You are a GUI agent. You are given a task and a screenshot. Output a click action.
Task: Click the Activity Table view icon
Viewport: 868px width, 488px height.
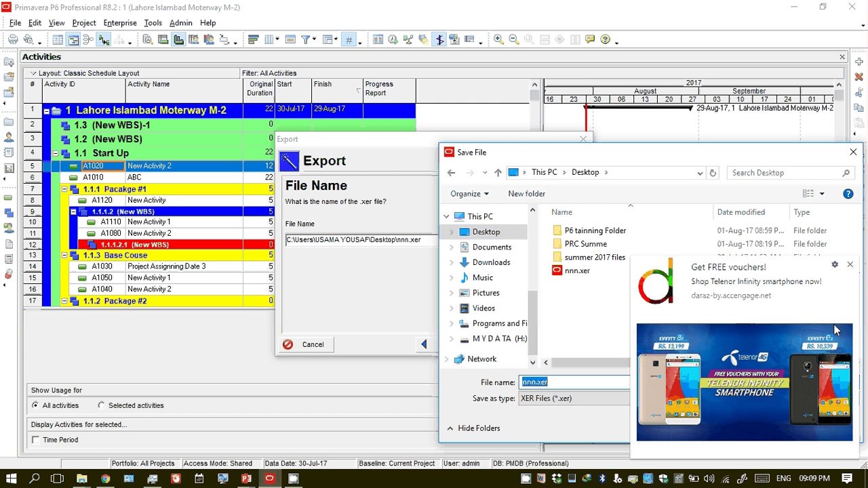point(58,40)
